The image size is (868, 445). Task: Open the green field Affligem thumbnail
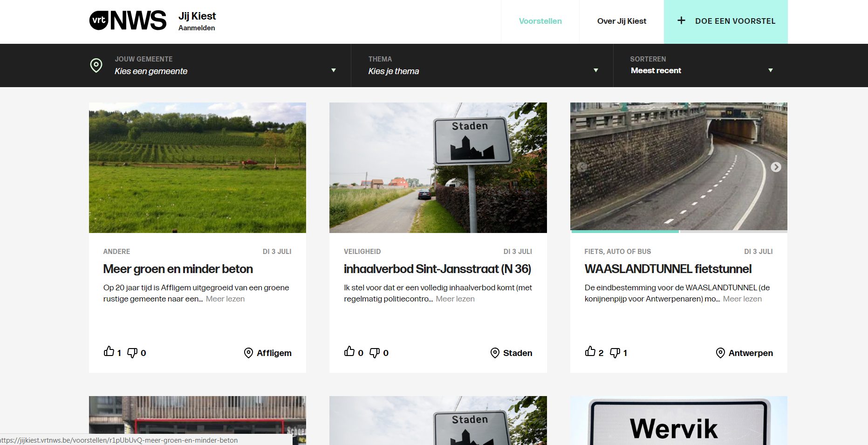[198, 168]
